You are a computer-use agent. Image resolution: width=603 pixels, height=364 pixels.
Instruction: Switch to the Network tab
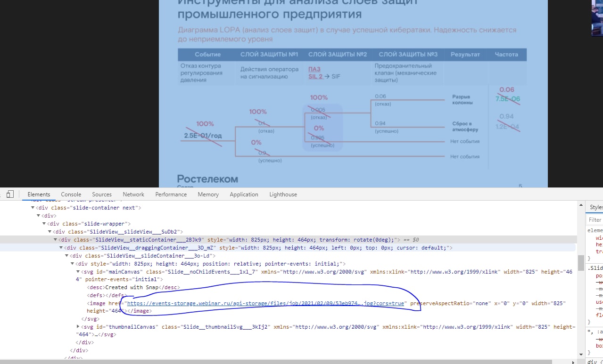coord(133,194)
